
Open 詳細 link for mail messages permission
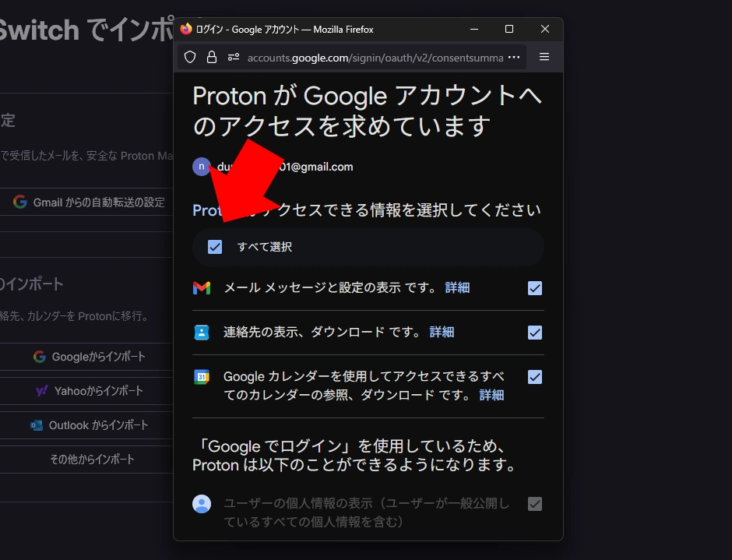click(x=458, y=287)
